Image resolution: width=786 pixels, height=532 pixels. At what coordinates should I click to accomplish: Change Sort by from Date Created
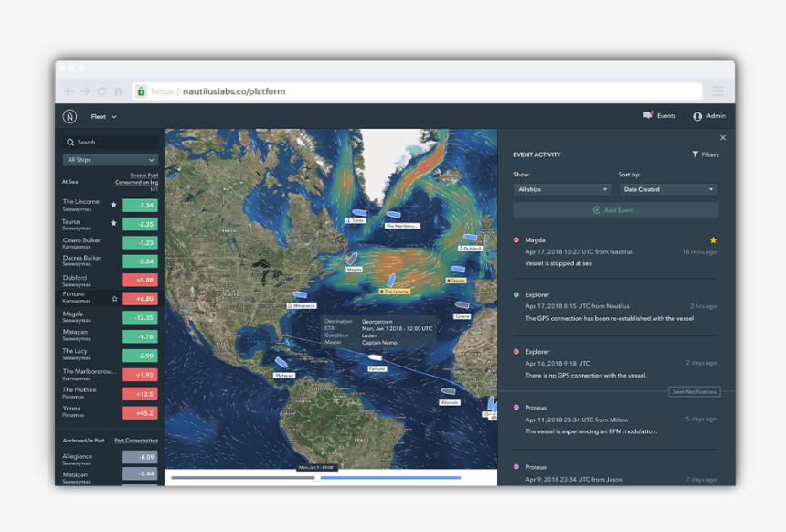tap(668, 189)
